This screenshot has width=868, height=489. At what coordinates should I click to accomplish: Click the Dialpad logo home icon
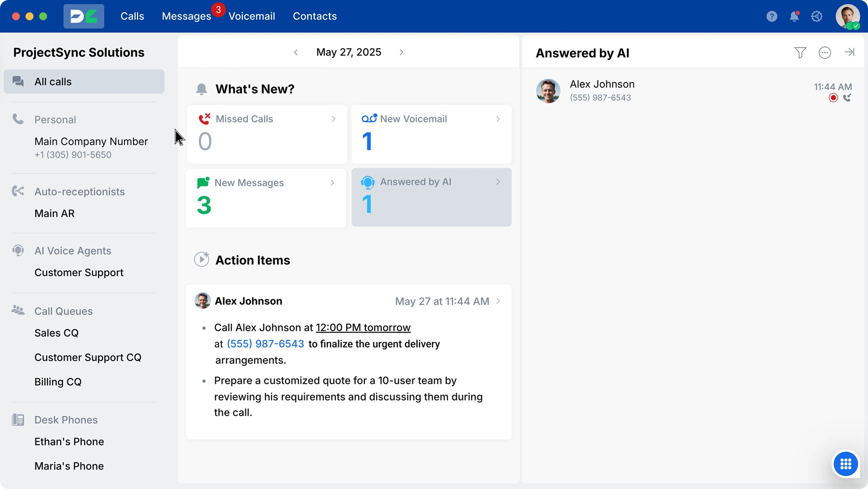[x=84, y=16]
